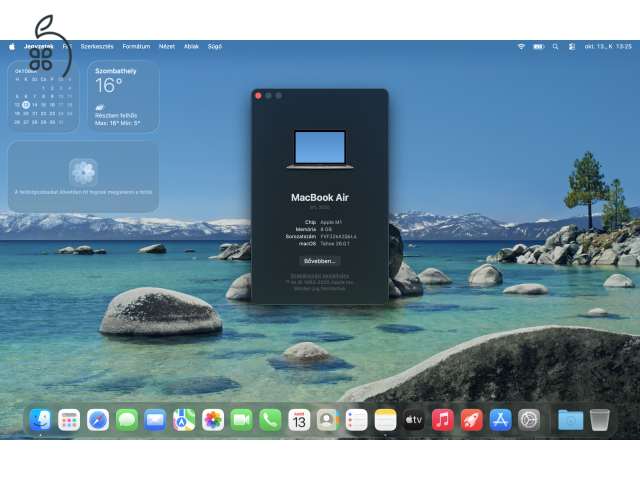This screenshot has height=480, width=640.
Task: Open the Szerkesztés menu
Action: 97,47
